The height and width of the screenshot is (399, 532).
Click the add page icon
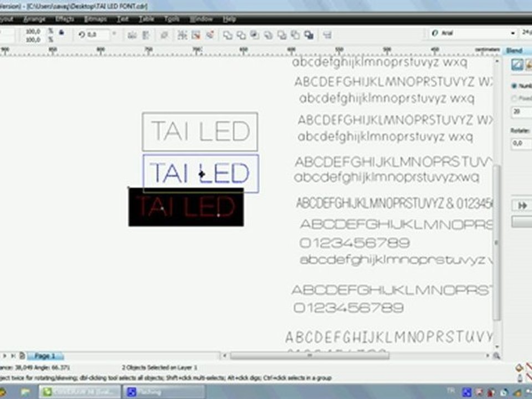pos(22,356)
